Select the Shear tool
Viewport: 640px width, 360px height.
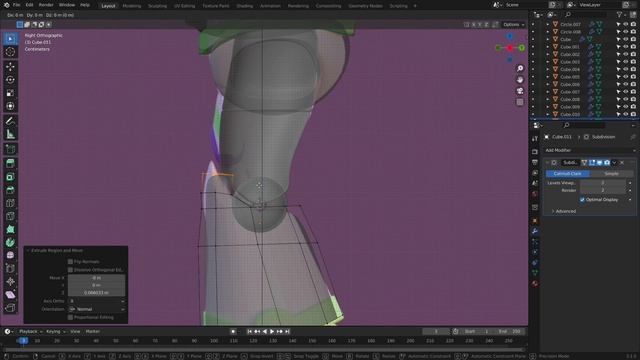click(10, 294)
